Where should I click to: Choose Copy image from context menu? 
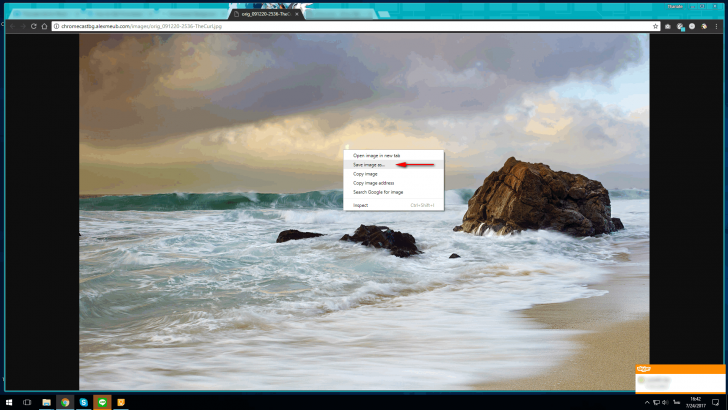click(x=394, y=174)
